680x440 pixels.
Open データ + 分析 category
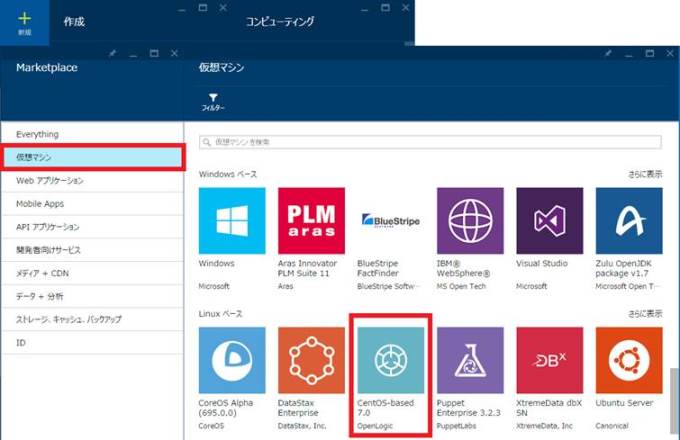tap(92, 297)
